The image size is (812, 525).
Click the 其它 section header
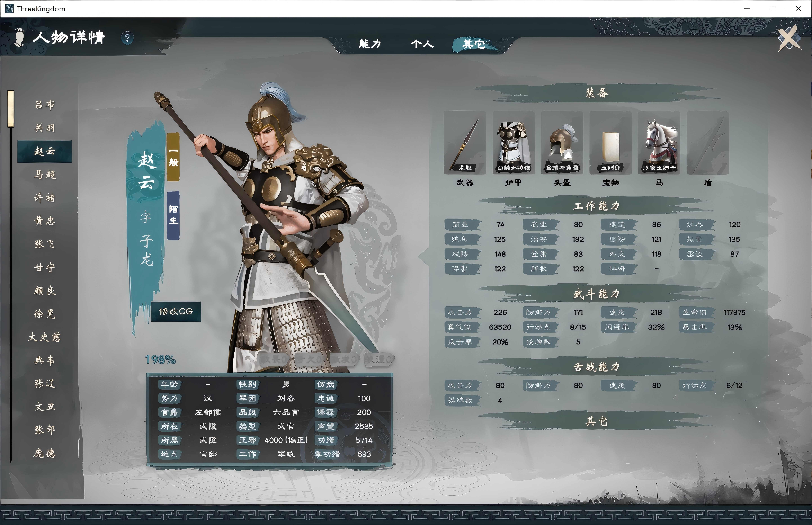click(596, 421)
